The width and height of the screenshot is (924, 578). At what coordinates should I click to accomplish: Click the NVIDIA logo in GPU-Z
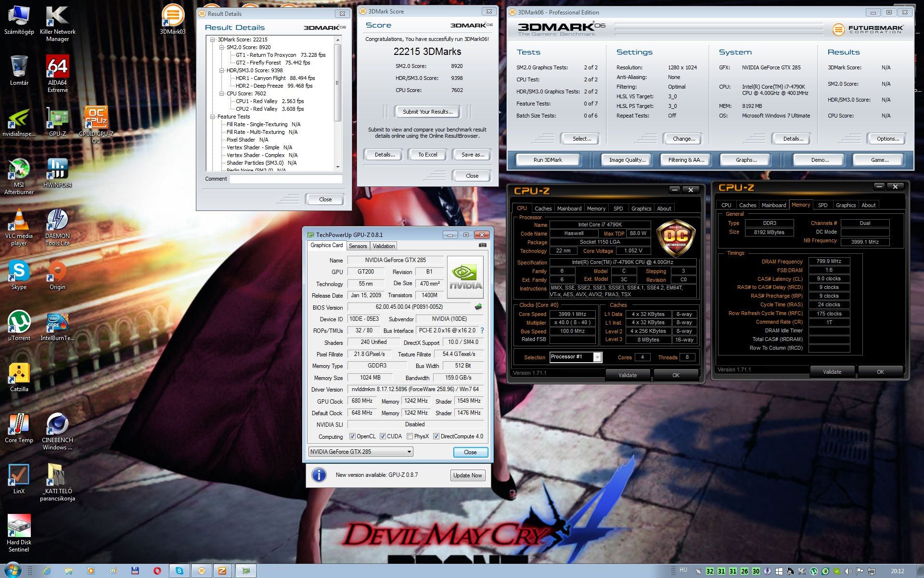pos(465,278)
